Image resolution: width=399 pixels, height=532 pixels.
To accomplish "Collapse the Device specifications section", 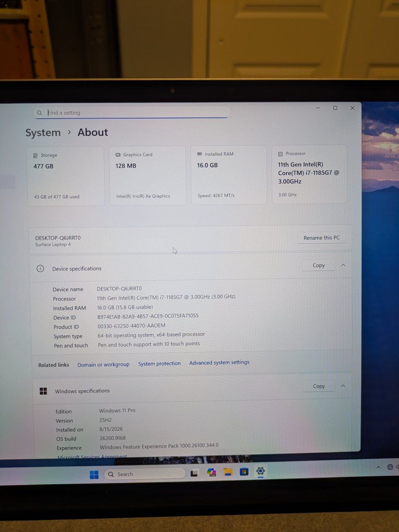I will point(343,265).
